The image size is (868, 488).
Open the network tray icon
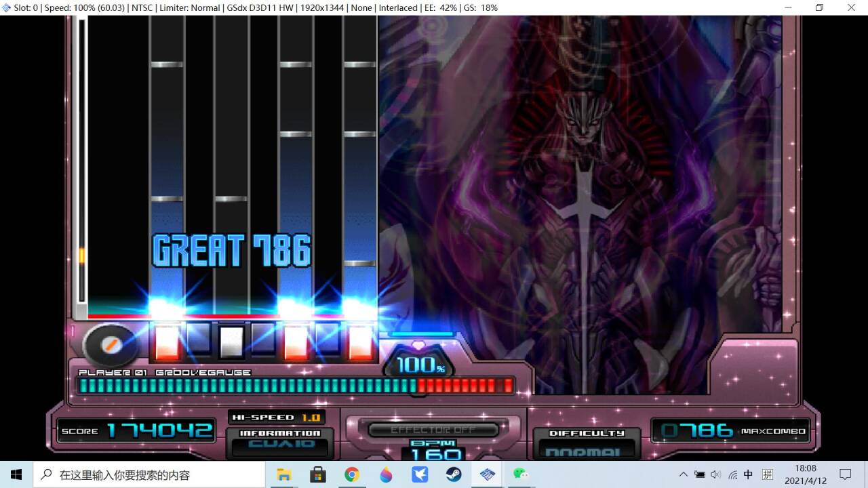click(732, 474)
